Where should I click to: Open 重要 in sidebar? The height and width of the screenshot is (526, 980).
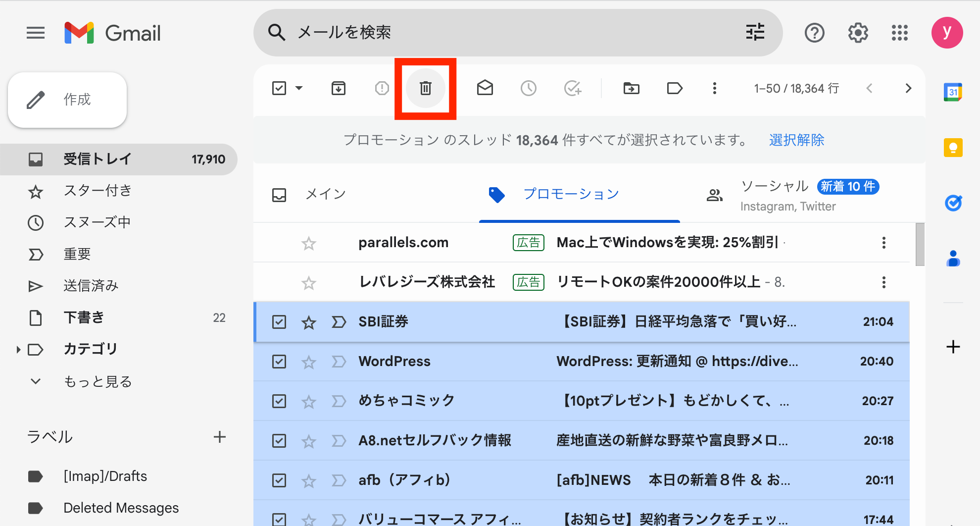pyautogui.click(x=119, y=254)
